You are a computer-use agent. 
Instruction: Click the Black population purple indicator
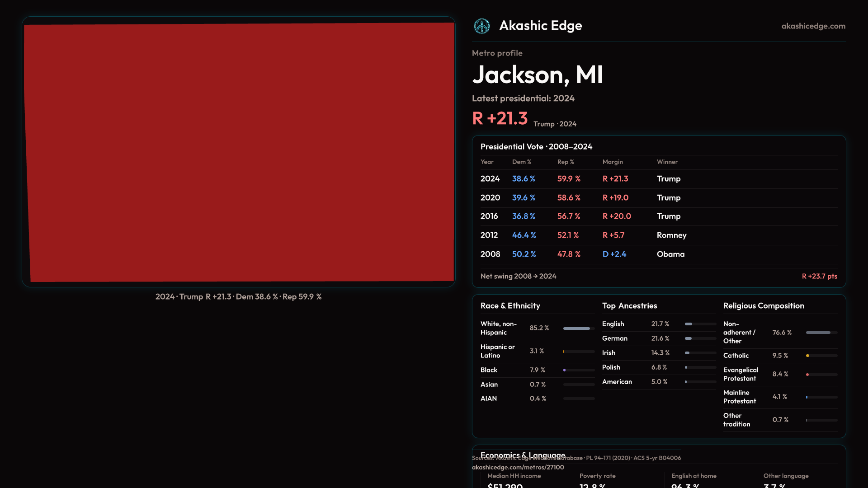pos(565,370)
